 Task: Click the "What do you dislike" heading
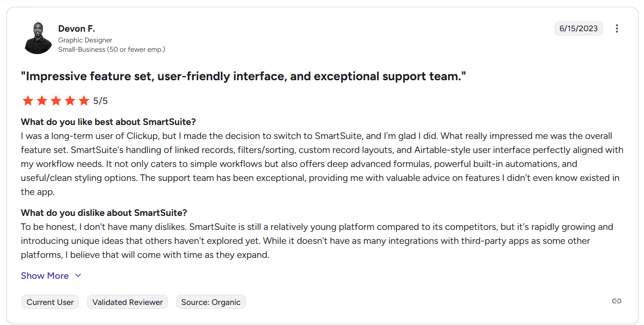coord(104,213)
